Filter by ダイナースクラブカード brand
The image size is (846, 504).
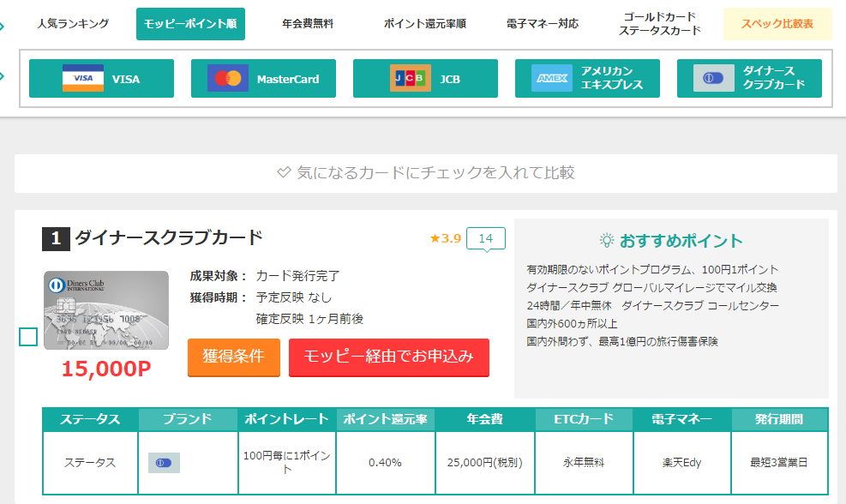(749, 78)
